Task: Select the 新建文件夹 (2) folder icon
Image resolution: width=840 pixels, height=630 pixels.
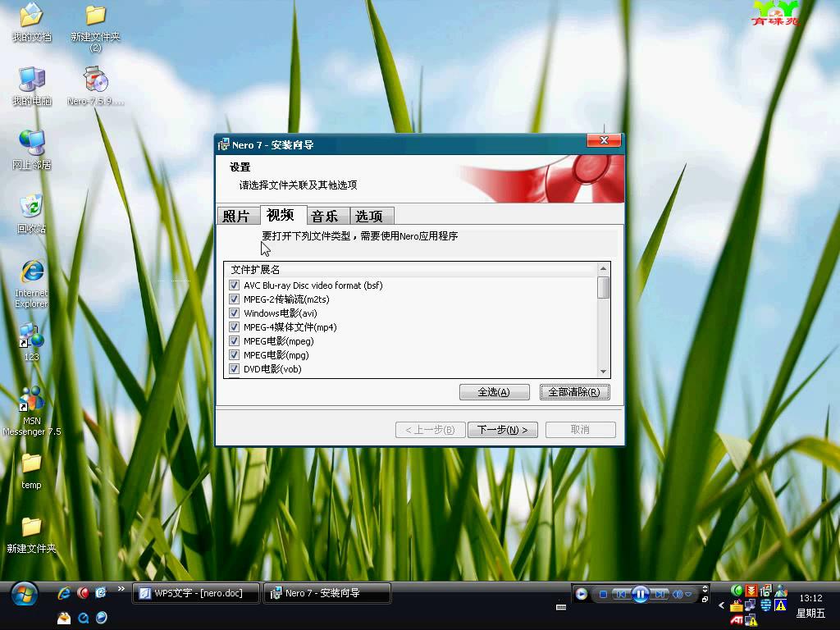Action: 95,27
